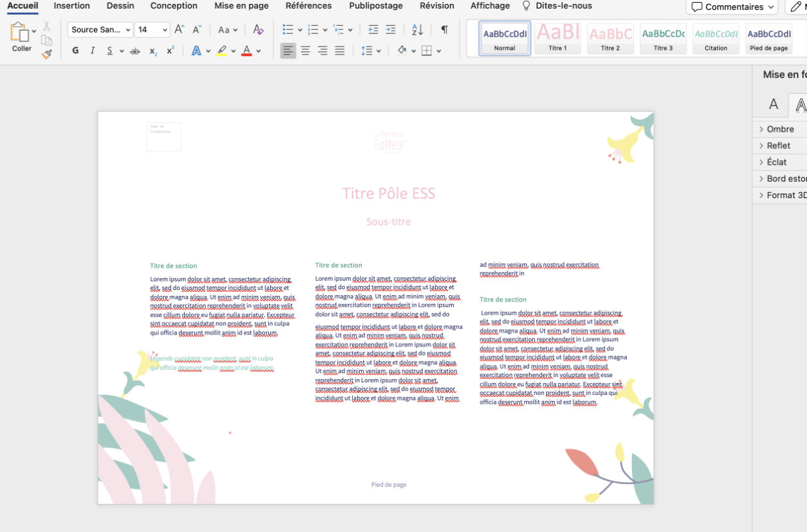Clear all formatting with eraser icon

[259, 30]
